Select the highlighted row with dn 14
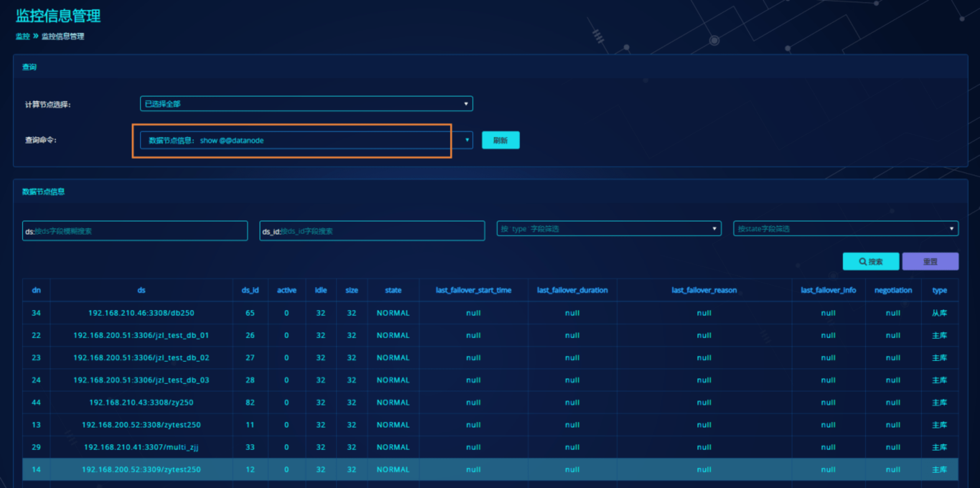Screen dimensions: 980x488 point(141,470)
